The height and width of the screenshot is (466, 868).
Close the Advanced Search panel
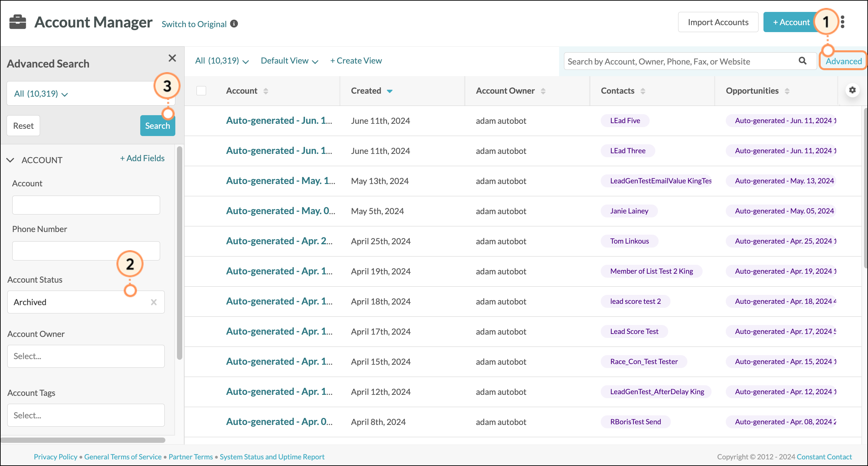coord(172,58)
